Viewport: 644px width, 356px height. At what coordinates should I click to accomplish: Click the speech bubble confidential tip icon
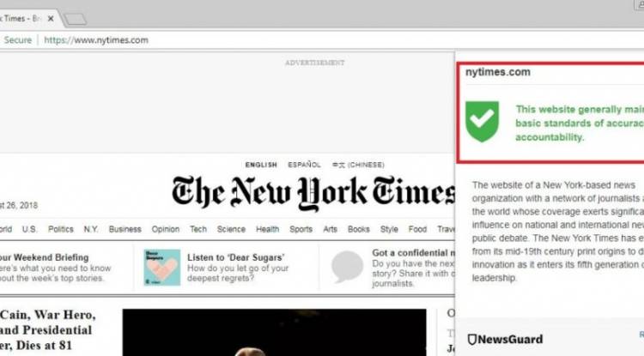pos(347,267)
